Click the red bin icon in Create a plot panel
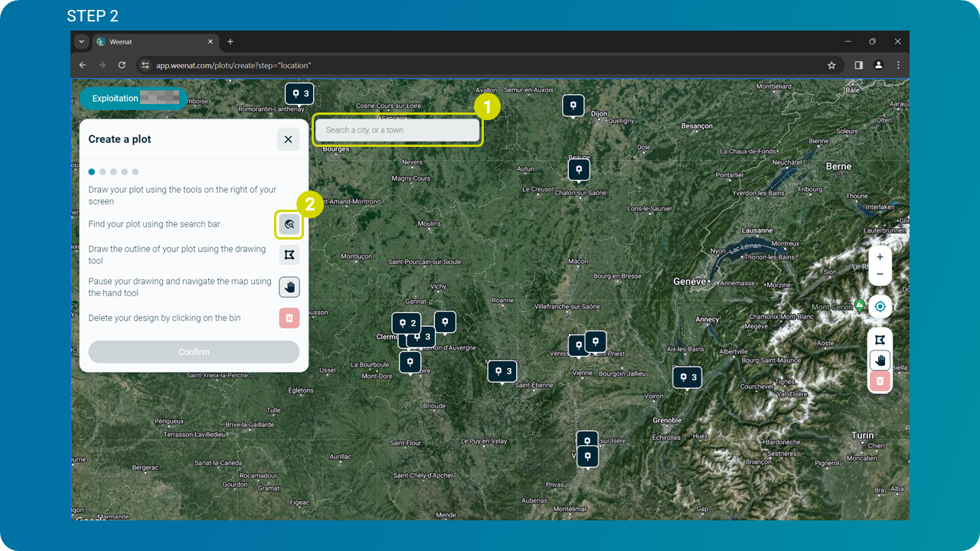 [x=289, y=318]
